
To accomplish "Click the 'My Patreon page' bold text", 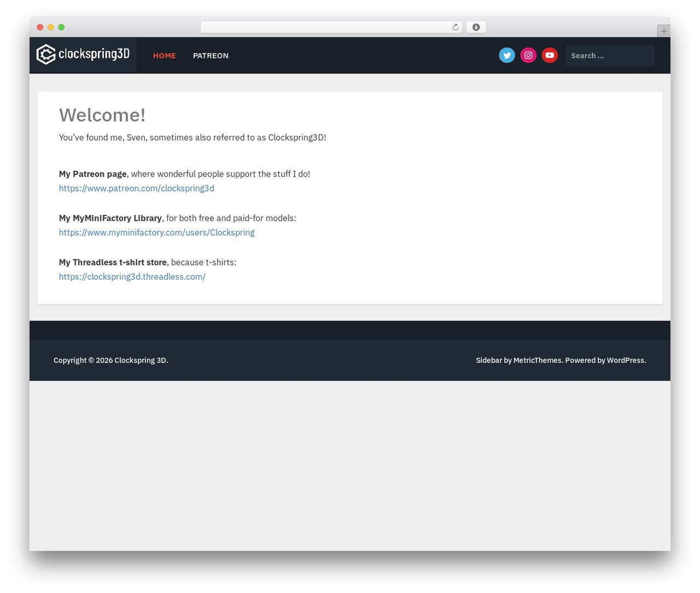I will point(93,174).
